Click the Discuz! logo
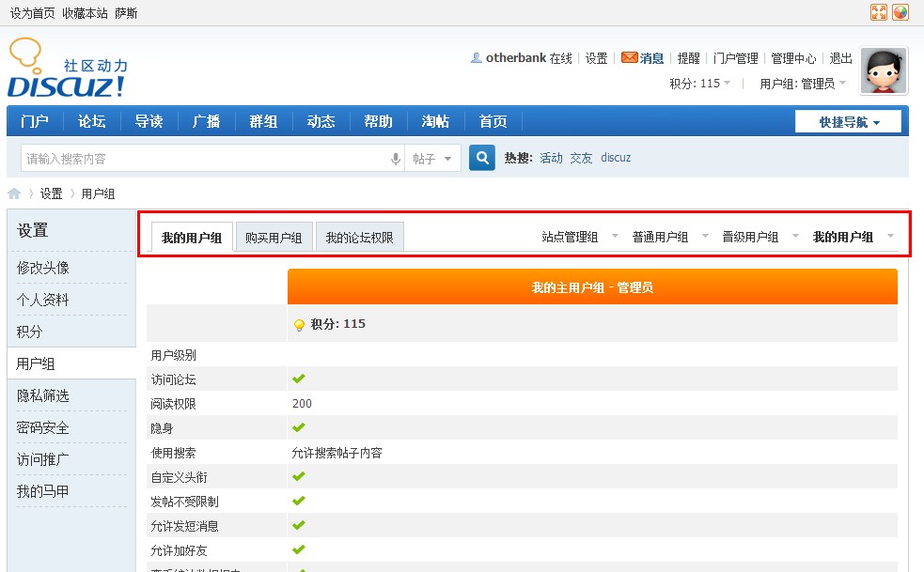The height and width of the screenshot is (572, 924). 67,70
